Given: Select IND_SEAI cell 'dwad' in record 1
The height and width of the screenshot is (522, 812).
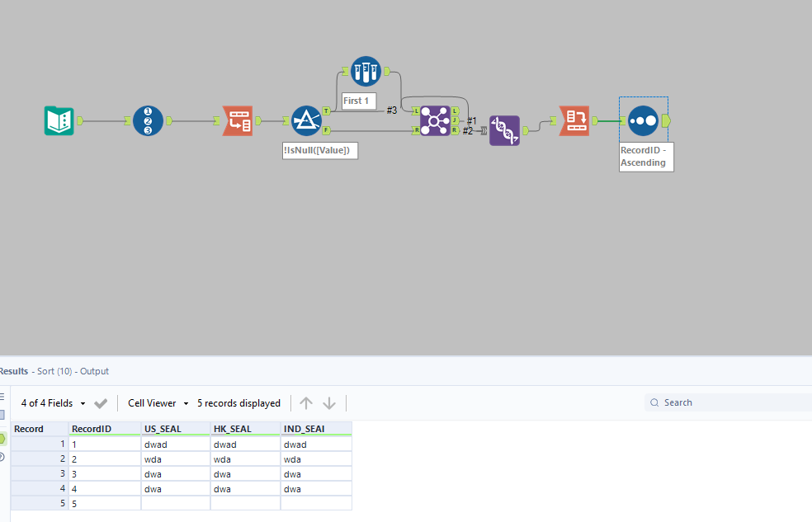Looking at the screenshot, I should point(316,444).
